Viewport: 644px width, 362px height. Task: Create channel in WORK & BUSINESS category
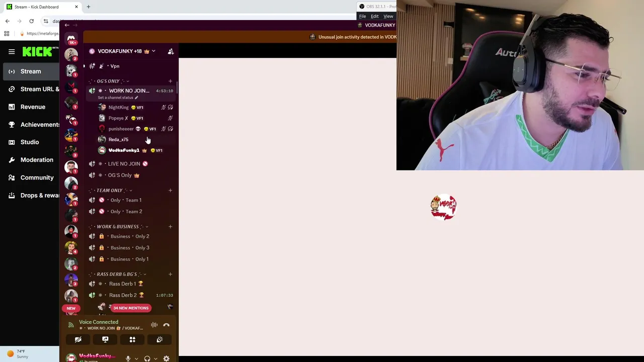170,227
